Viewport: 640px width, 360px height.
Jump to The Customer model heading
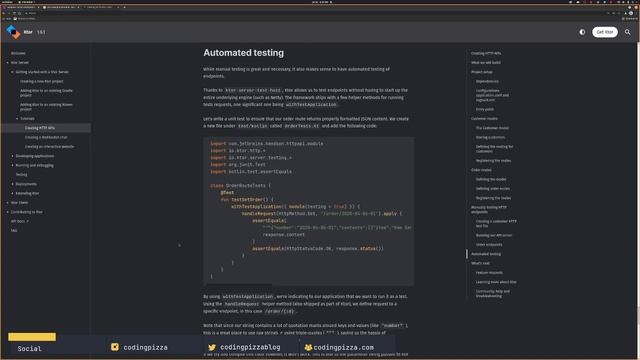tap(492, 128)
